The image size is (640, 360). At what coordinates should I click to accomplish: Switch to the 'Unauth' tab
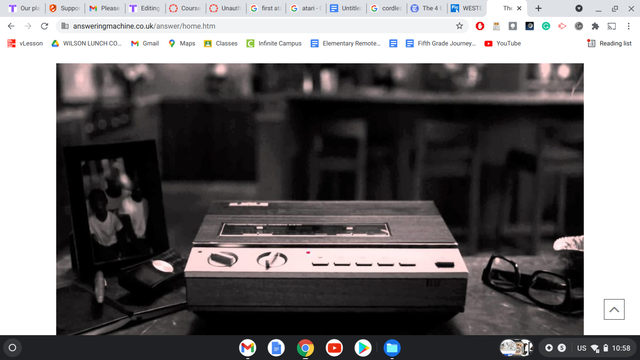tap(225, 8)
